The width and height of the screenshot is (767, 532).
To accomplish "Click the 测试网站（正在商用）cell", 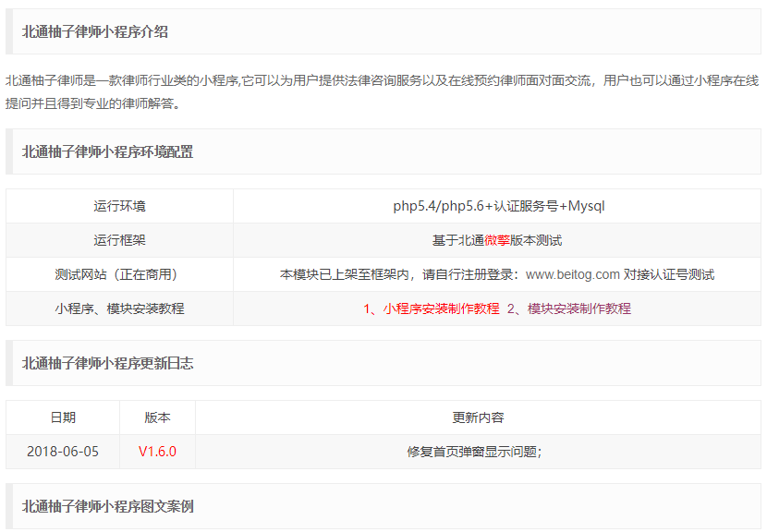I will pyautogui.click(x=120, y=274).
